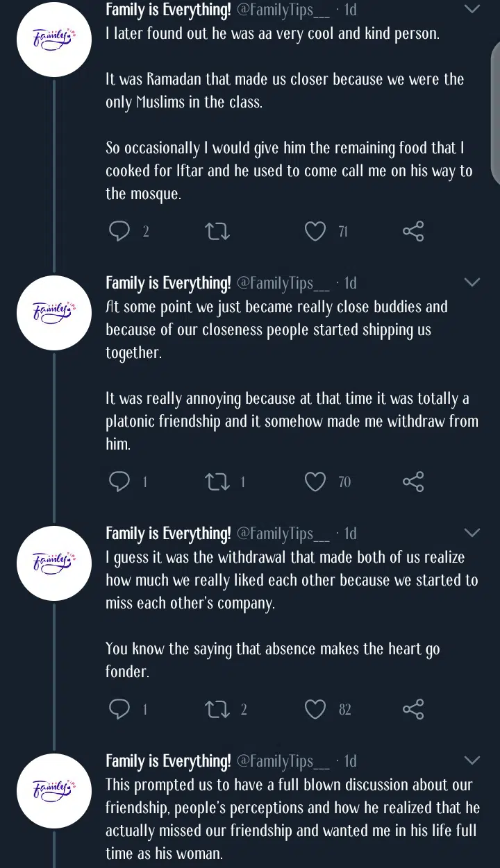Open options chevron on first tweet
Screen dimensions: 500x868
tap(472, 9)
